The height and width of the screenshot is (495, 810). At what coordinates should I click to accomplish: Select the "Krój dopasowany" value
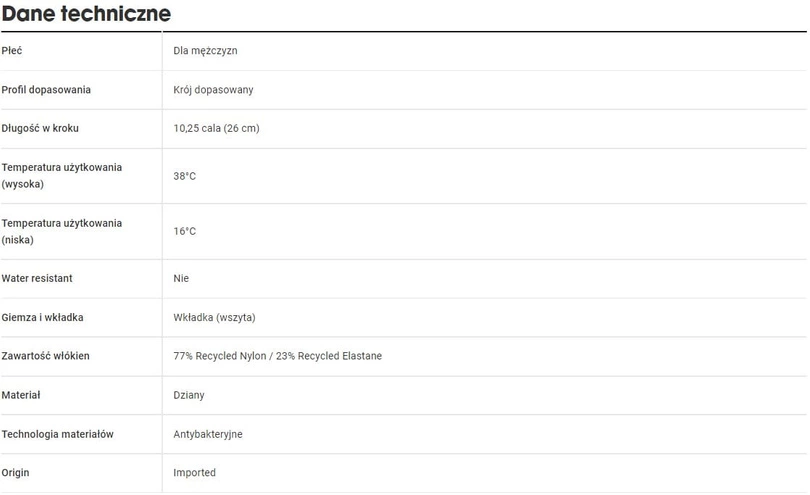pyautogui.click(x=213, y=90)
